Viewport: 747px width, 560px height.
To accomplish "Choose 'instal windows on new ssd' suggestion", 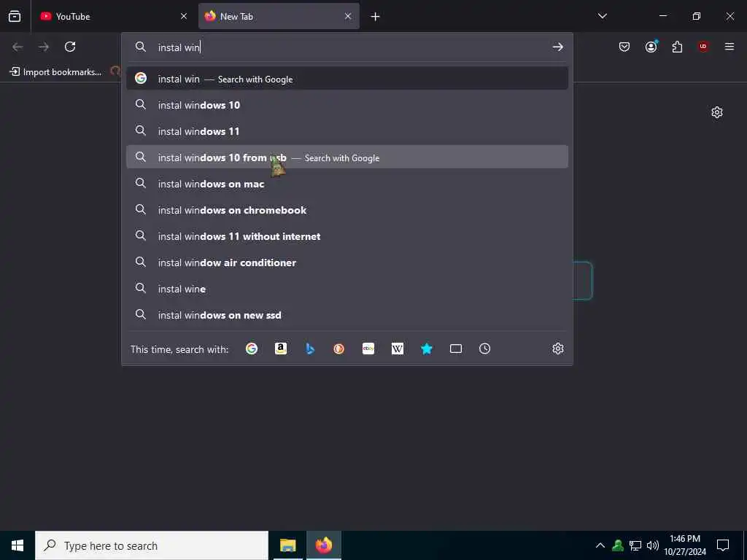I will (347, 314).
